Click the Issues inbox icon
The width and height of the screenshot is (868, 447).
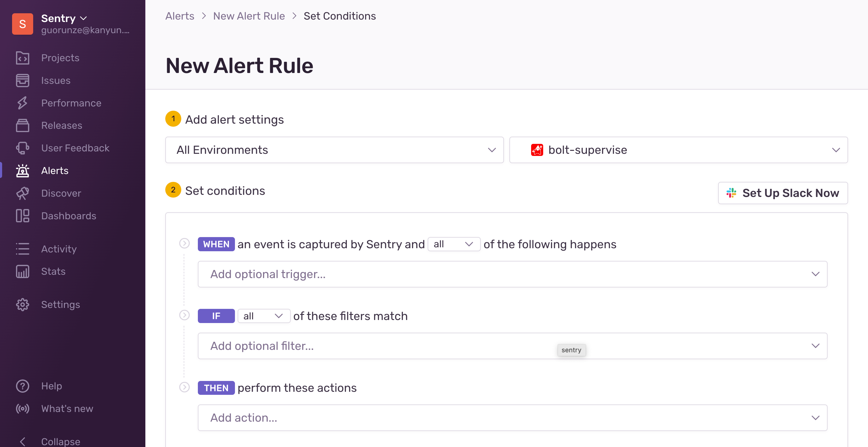[23, 80]
